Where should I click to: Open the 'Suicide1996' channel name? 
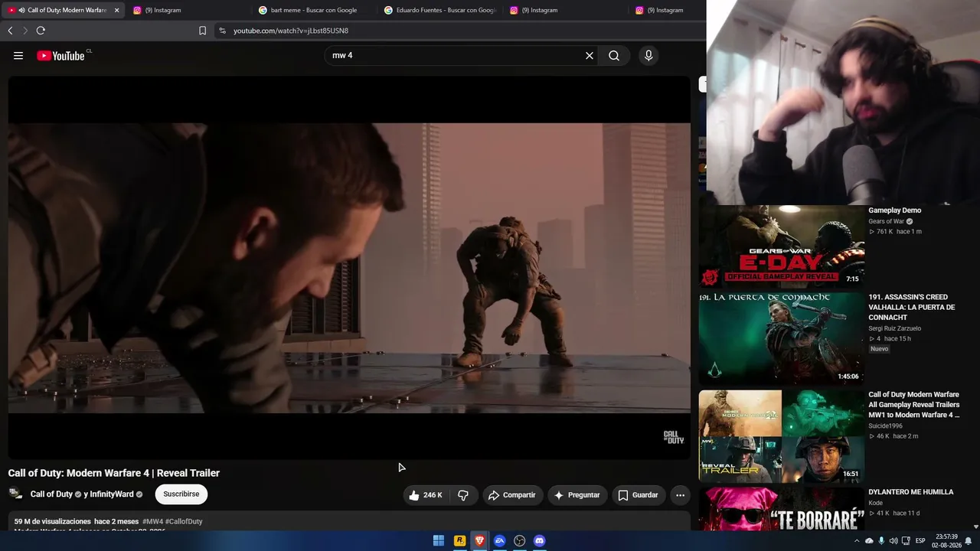(x=885, y=426)
